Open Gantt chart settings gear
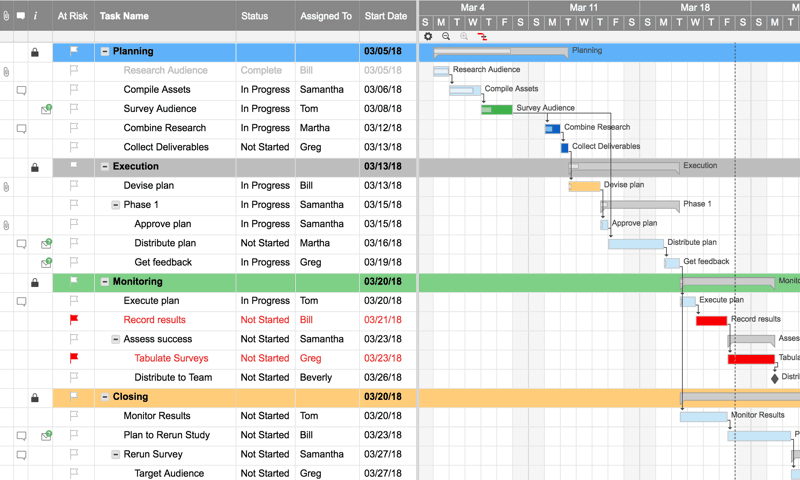The width and height of the screenshot is (800, 480). (428, 36)
